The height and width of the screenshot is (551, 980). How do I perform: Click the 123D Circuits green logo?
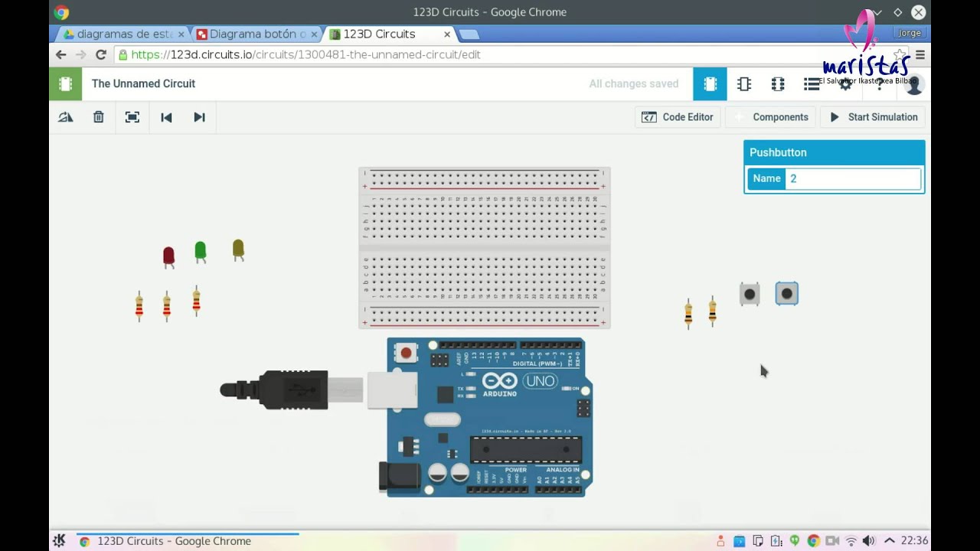point(66,84)
